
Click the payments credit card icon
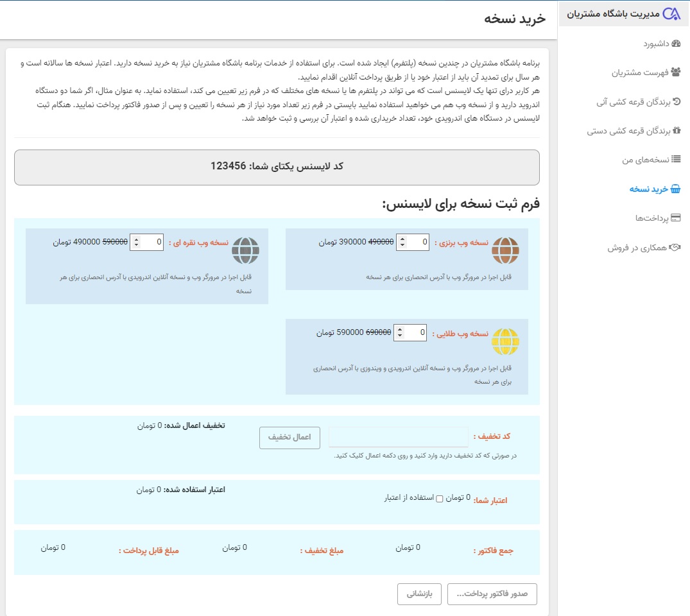tap(675, 218)
